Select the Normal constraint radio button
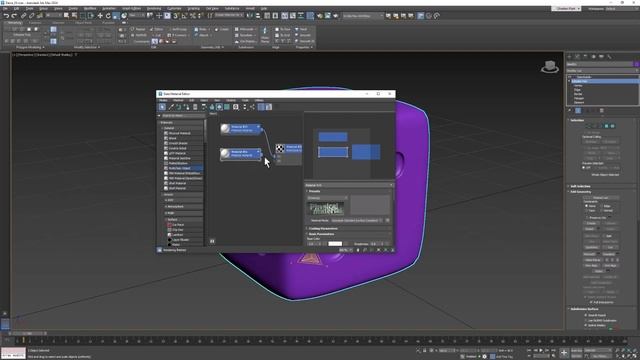 click(x=602, y=211)
